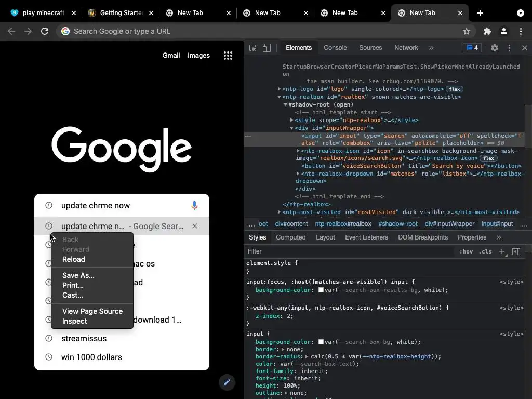Show more Styles pane tabs chevron
The image size is (532, 399).
(499, 237)
